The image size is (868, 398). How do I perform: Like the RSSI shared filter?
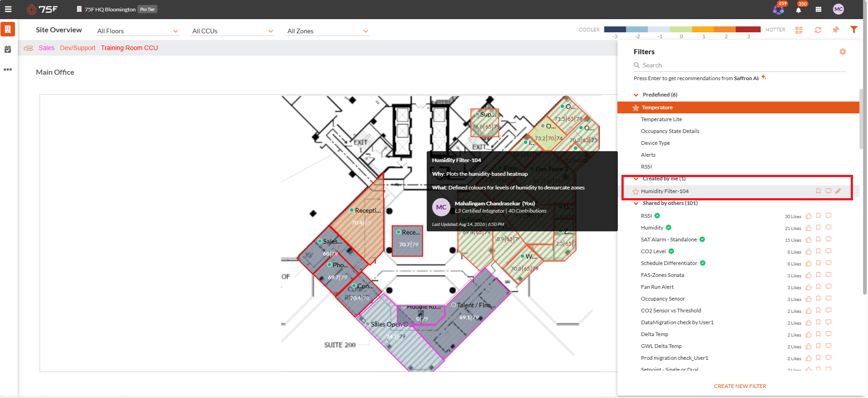pos(808,216)
